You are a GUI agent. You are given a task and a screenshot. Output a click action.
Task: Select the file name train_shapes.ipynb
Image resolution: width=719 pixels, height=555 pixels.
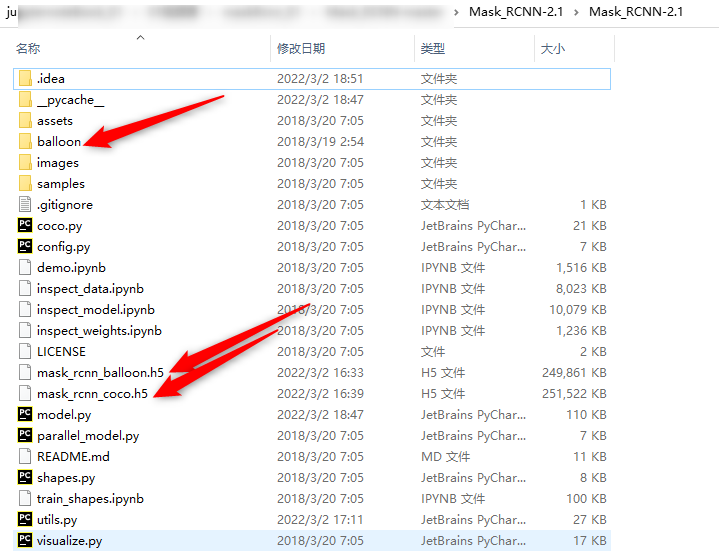point(90,499)
